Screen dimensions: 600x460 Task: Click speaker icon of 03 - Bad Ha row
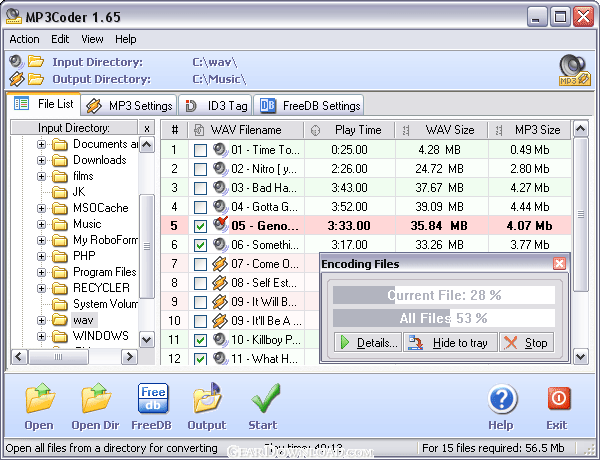[x=220, y=188]
